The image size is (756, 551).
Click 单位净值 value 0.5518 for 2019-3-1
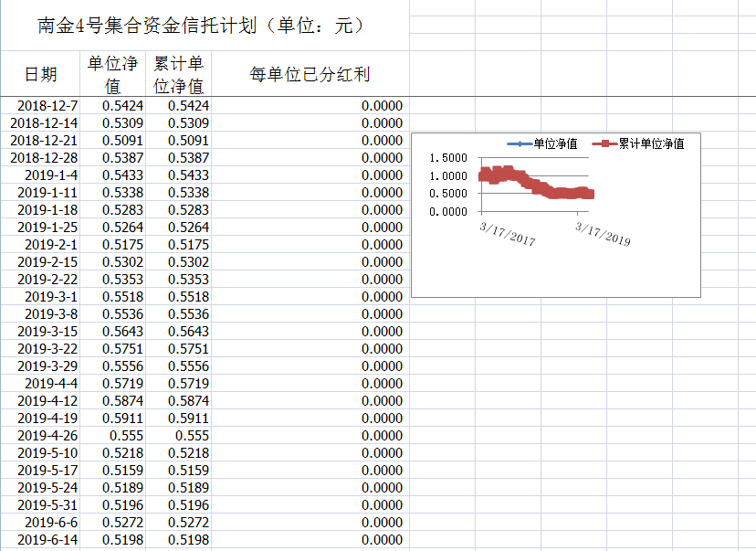[113, 297]
